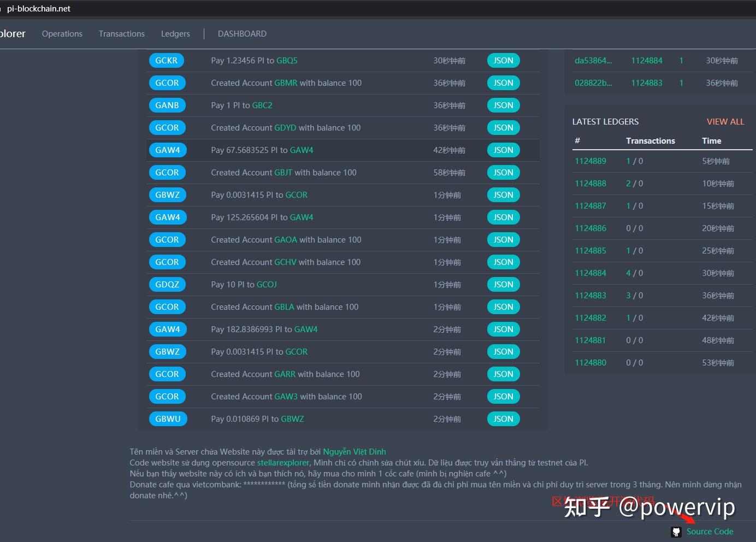Go to the Transactions page
Image resolution: width=756 pixels, height=542 pixels.
point(122,34)
